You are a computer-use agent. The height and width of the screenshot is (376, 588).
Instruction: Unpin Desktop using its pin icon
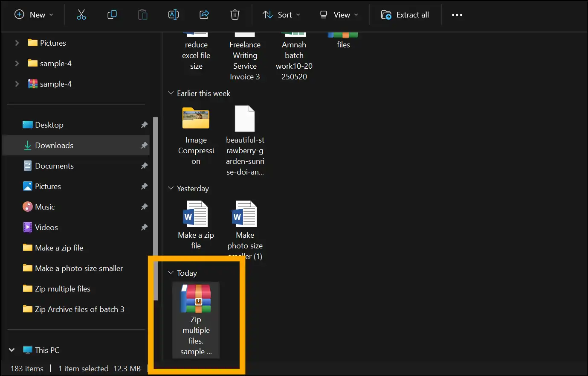click(144, 125)
